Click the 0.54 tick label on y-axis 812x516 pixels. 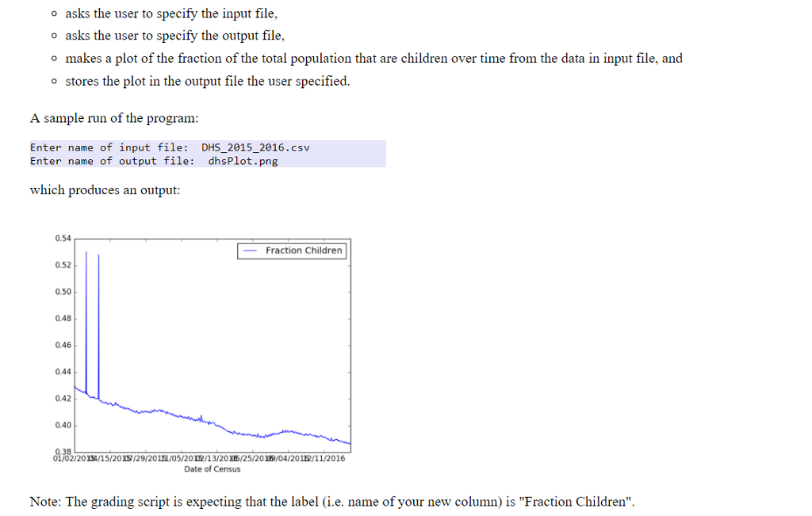(x=63, y=238)
